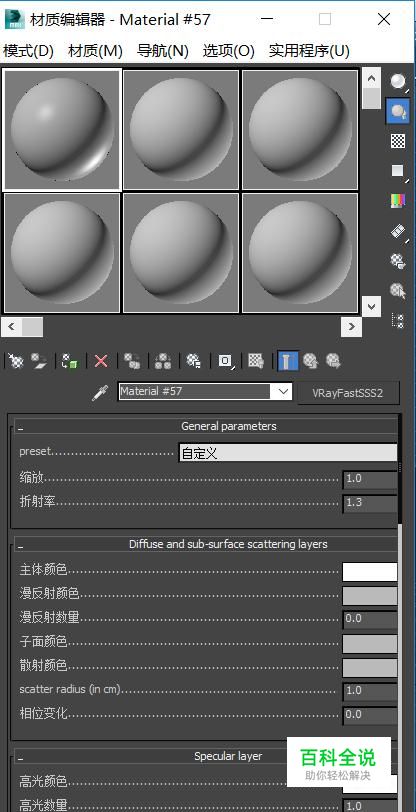Select the bottom-row middle sample slot
This screenshot has height=812, width=416.
tap(181, 253)
